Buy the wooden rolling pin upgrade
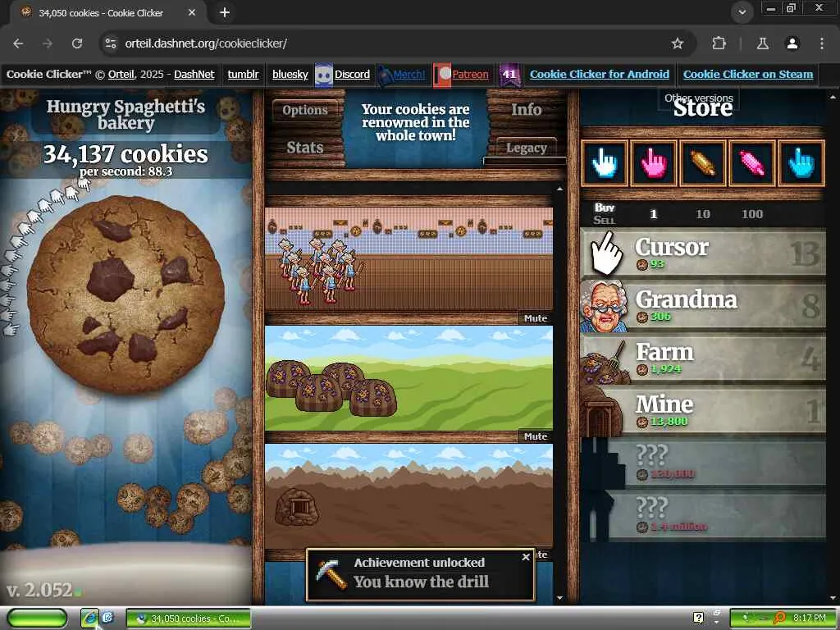Viewport: 840px width, 630px height. [703, 163]
